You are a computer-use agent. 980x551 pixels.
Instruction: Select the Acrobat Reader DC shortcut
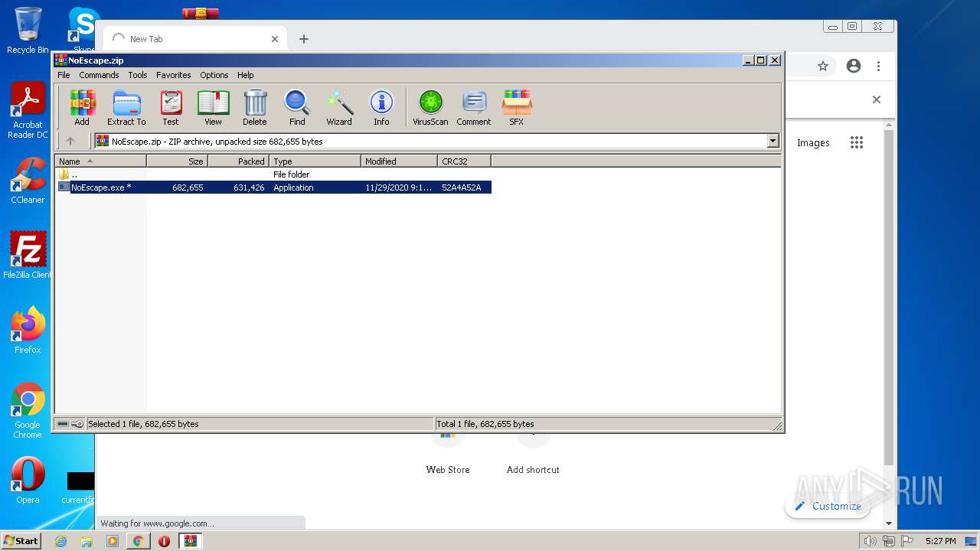click(28, 111)
